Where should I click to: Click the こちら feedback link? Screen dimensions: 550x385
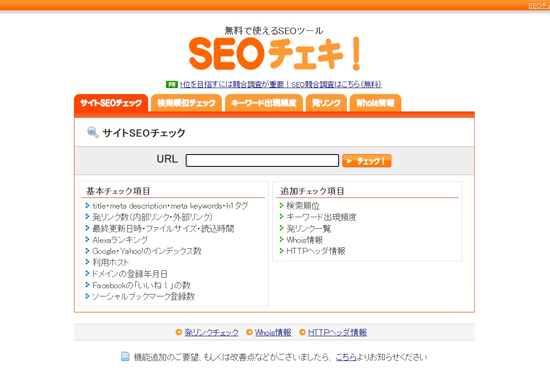pos(346,357)
